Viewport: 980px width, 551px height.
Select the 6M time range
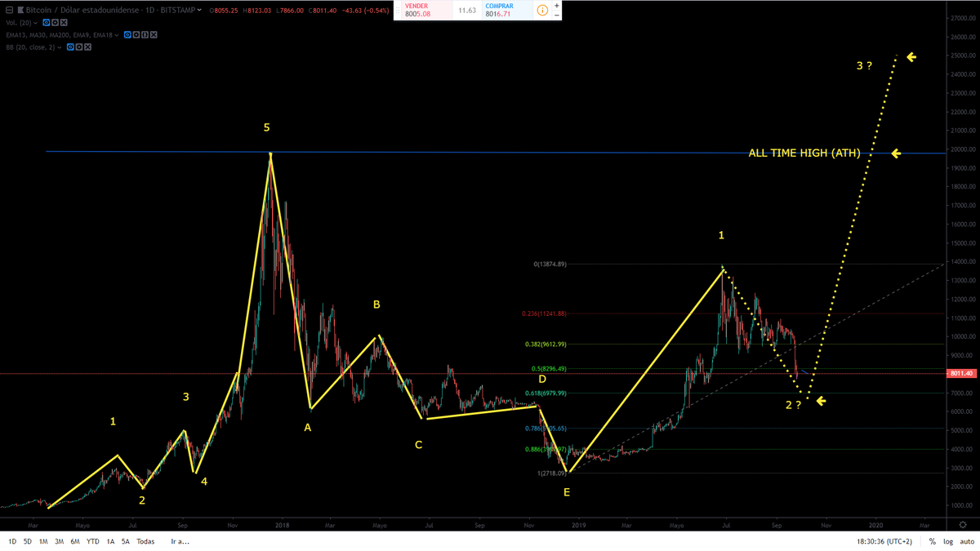tap(75, 541)
